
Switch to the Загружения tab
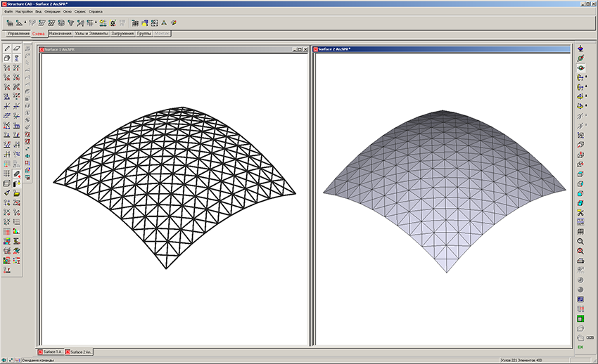click(x=123, y=33)
